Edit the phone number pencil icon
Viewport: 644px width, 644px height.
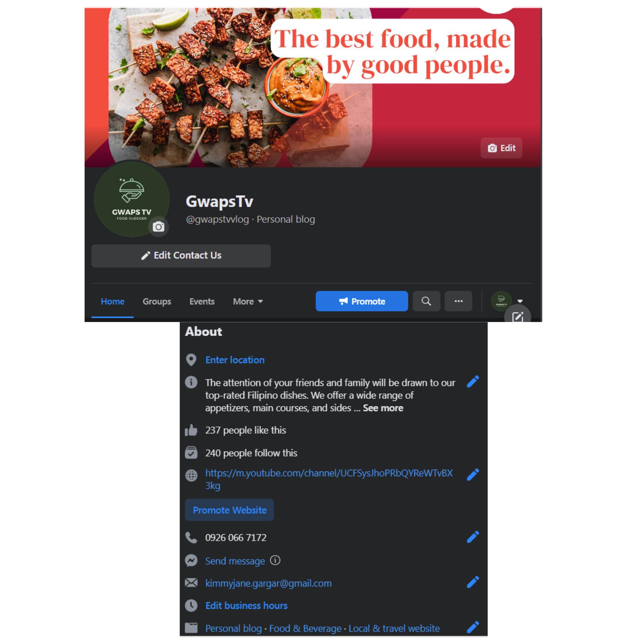tap(473, 537)
